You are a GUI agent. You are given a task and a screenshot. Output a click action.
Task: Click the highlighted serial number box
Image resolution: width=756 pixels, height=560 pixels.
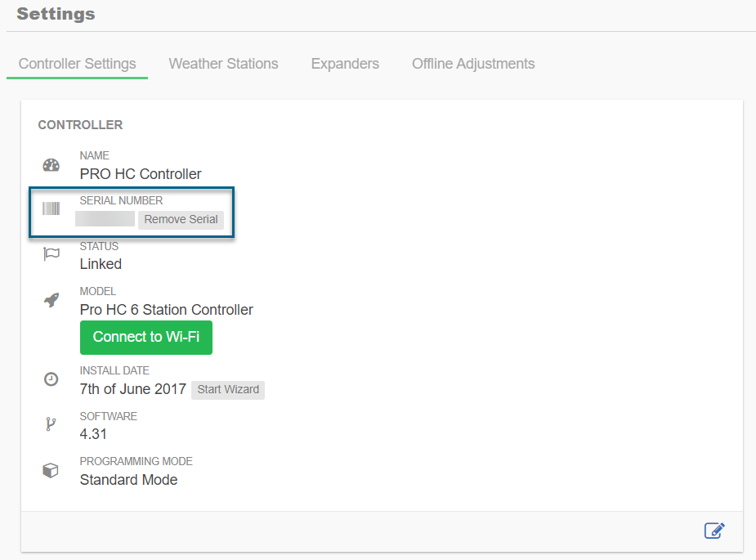(x=131, y=213)
